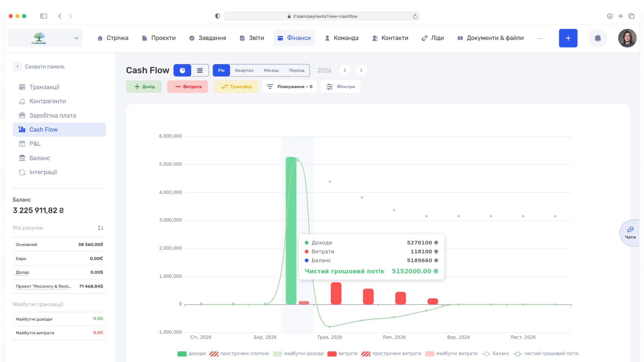Open the Контакти menu
Viewport: 644px width, 362px height.
click(390, 38)
